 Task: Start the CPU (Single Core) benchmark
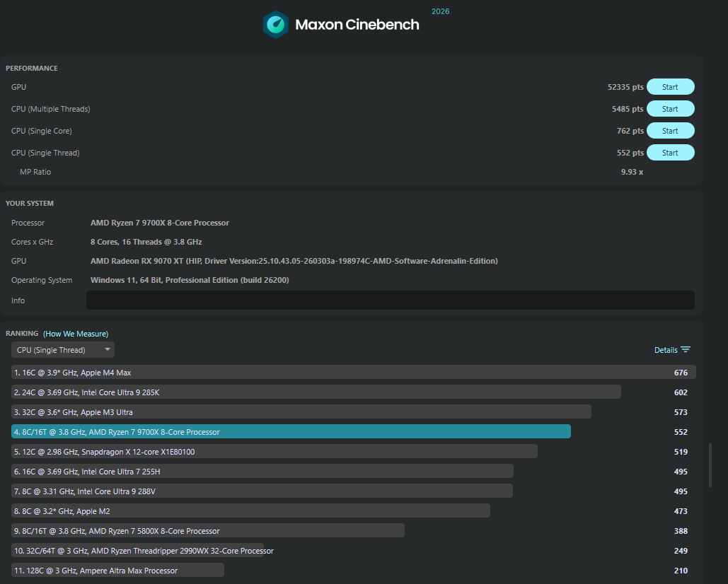tap(670, 131)
